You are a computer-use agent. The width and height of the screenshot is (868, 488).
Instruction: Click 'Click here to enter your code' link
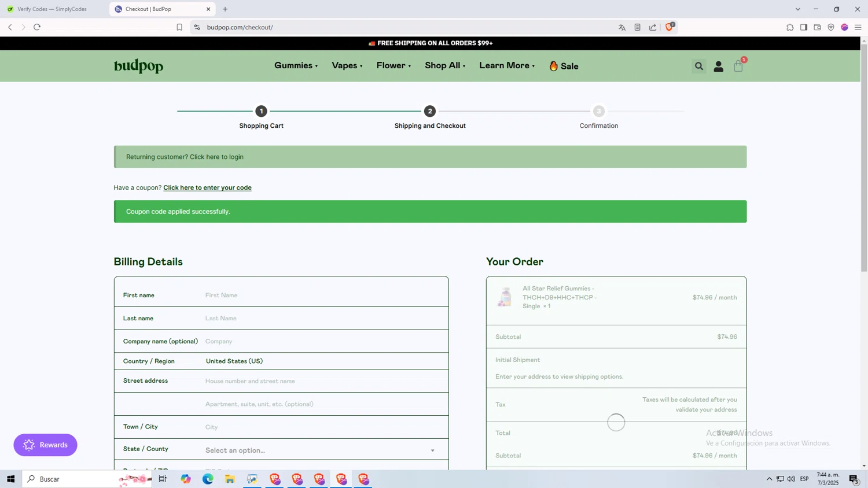point(207,187)
